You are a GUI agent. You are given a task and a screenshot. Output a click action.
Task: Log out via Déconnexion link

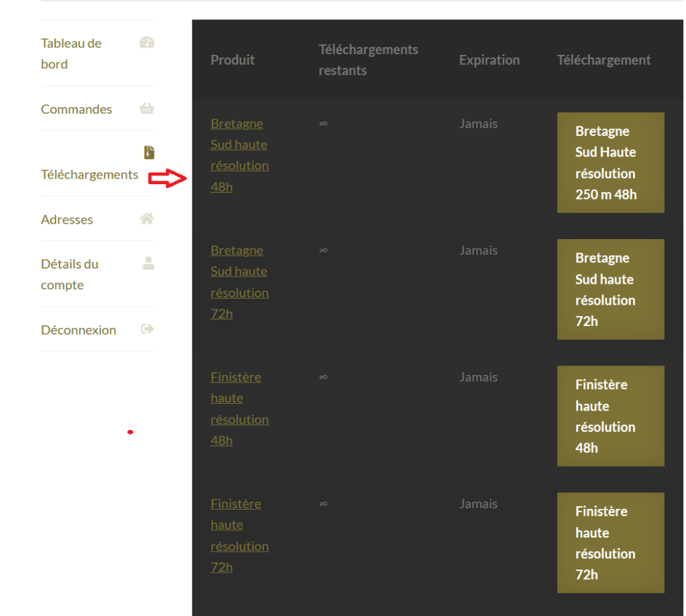(78, 330)
